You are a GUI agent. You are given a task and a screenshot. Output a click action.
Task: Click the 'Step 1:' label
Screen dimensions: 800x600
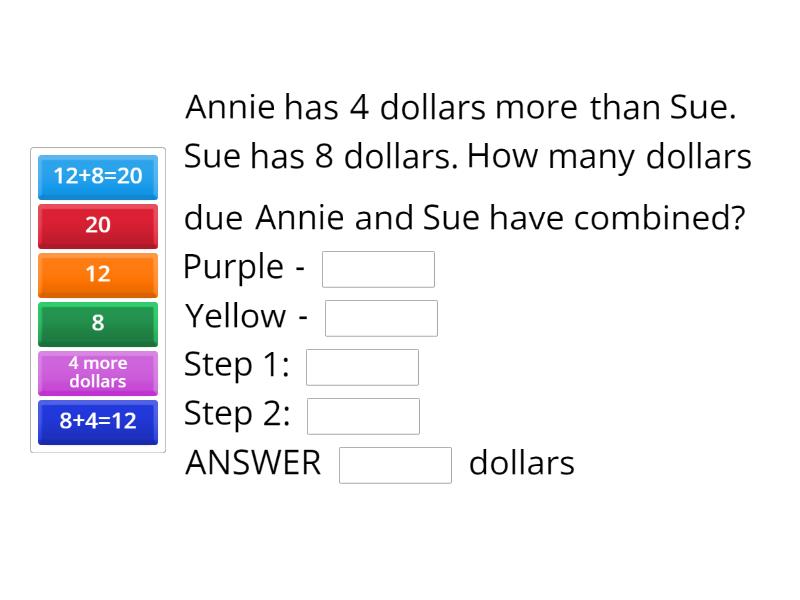[x=237, y=366]
